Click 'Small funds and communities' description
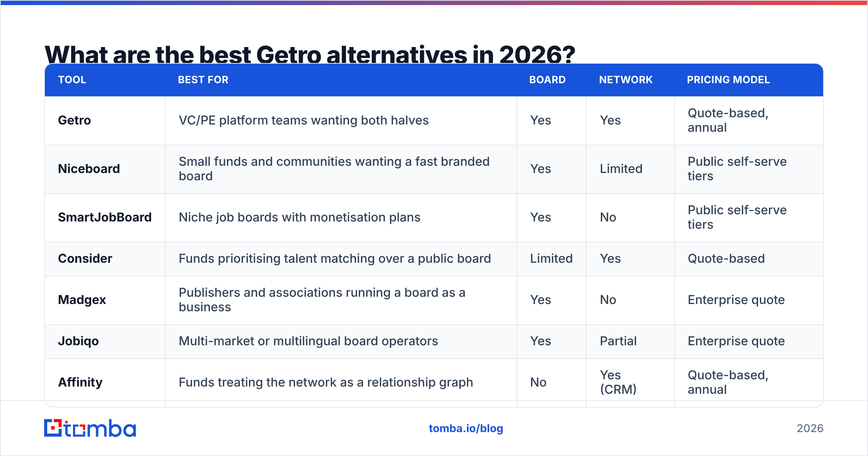Viewport: 868px width, 456px height. 334,169
